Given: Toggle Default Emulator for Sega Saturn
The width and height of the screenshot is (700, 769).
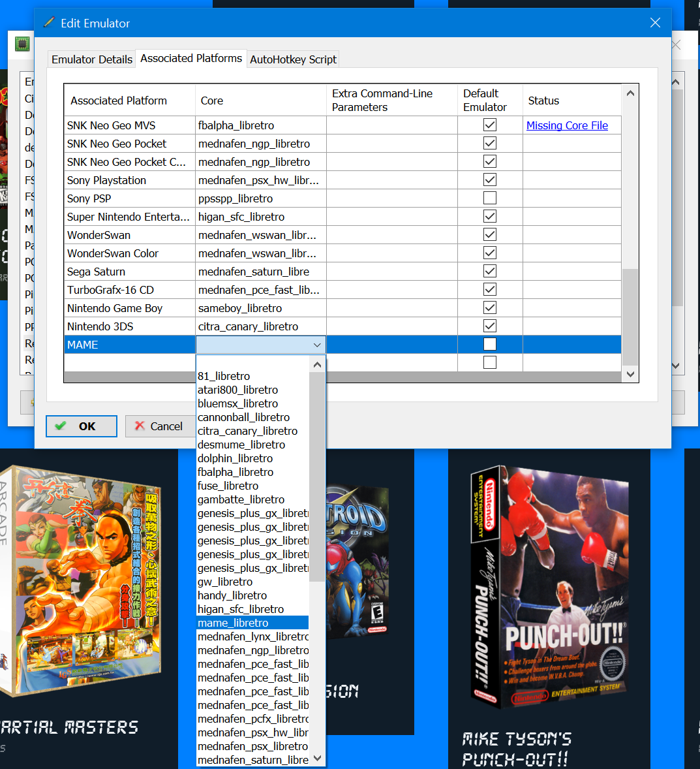Looking at the screenshot, I should pos(490,271).
